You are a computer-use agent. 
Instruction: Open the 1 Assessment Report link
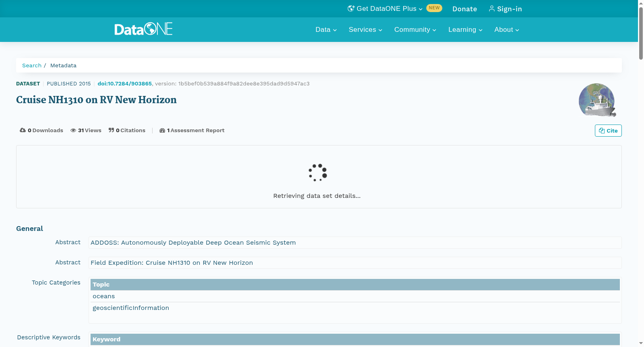(192, 130)
